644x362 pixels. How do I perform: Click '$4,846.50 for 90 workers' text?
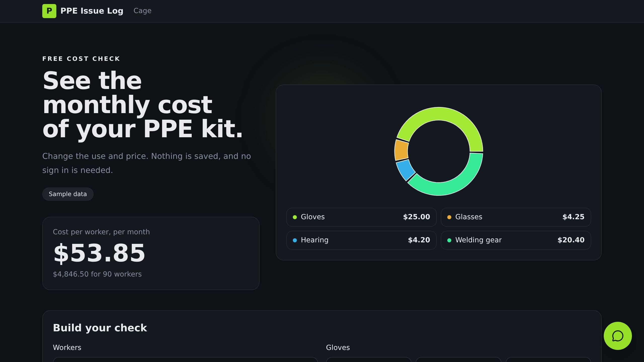pyautogui.click(x=97, y=274)
